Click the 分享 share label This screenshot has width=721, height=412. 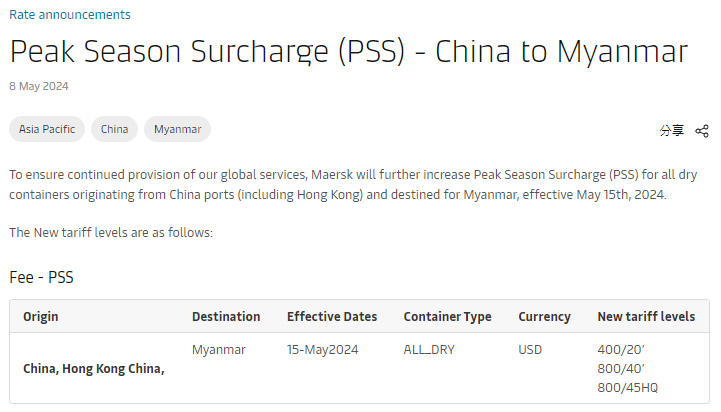pyautogui.click(x=672, y=131)
